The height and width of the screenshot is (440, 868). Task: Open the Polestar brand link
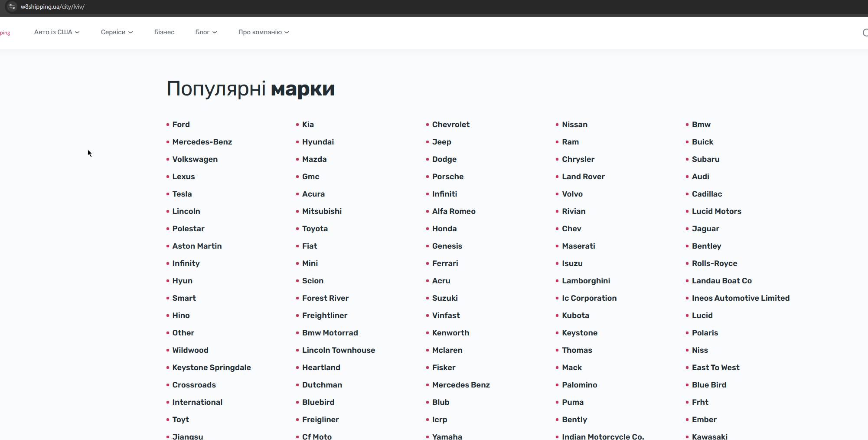[x=188, y=229]
